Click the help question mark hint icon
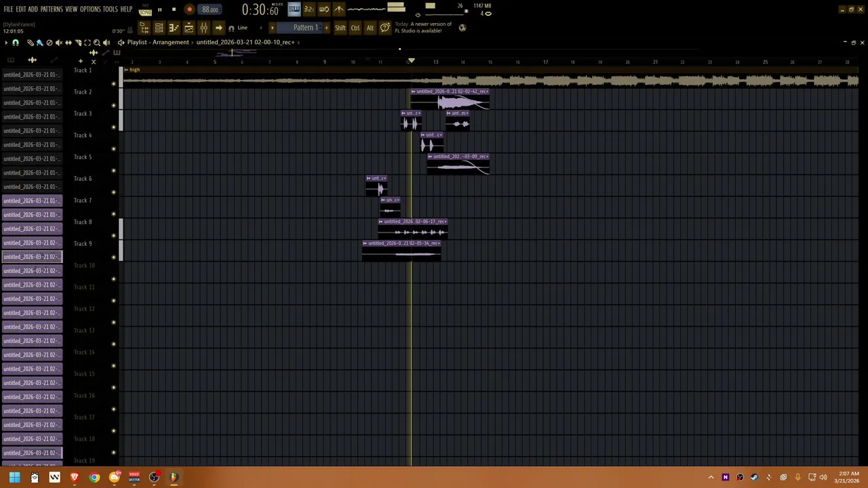 click(x=384, y=28)
